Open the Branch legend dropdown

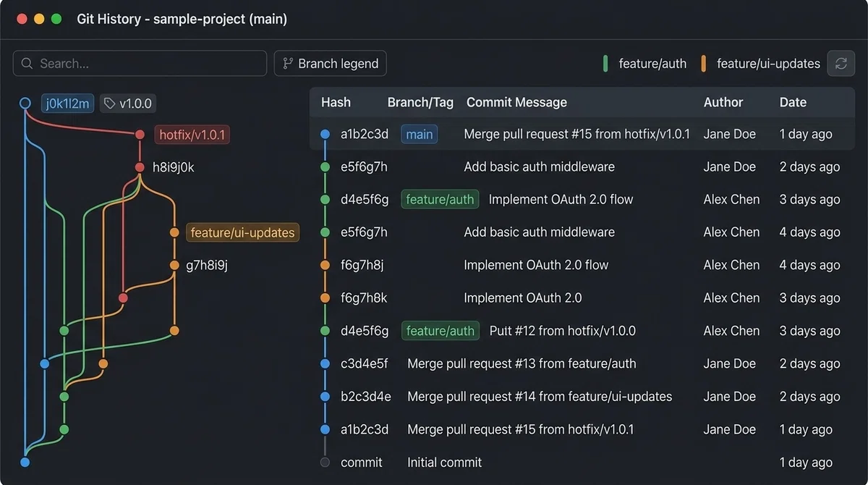[x=330, y=64]
